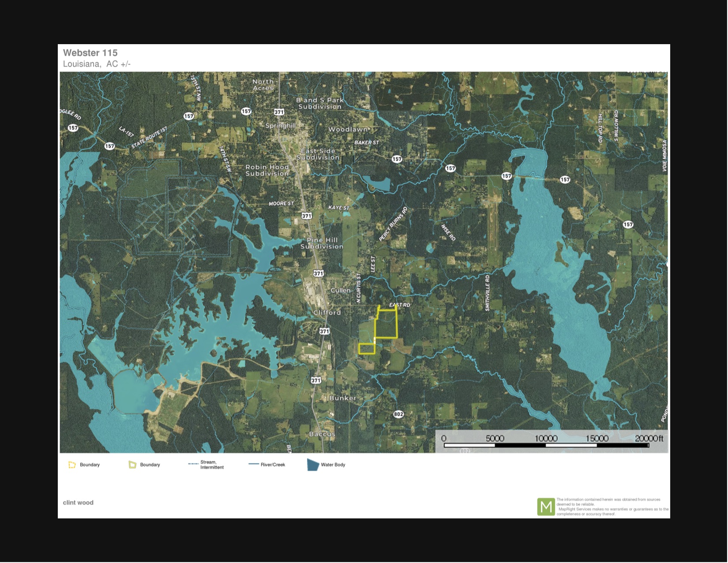Select the Pine Hill Subdivision label
Image resolution: width=728 pixels, height=563 pixels.
[322, 243]
